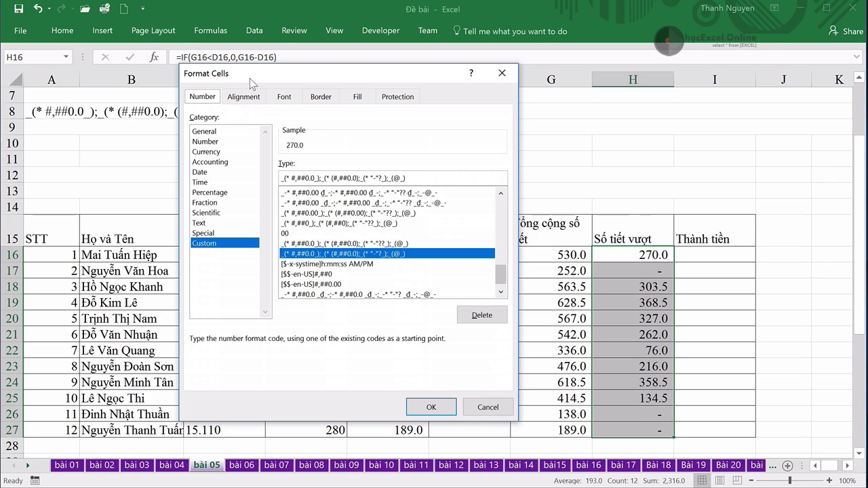Switch to the Alignment tab
Screen dimensions: 868x488
(243, 96)
